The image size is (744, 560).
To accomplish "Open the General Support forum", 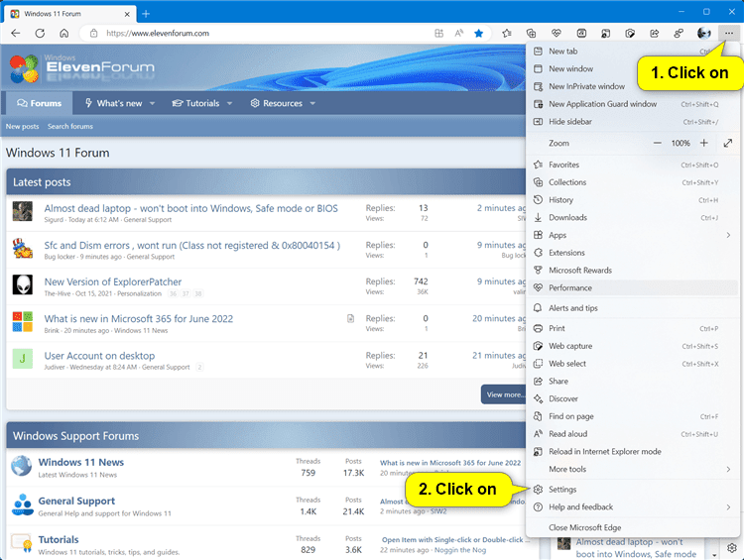I will point(76,501).
